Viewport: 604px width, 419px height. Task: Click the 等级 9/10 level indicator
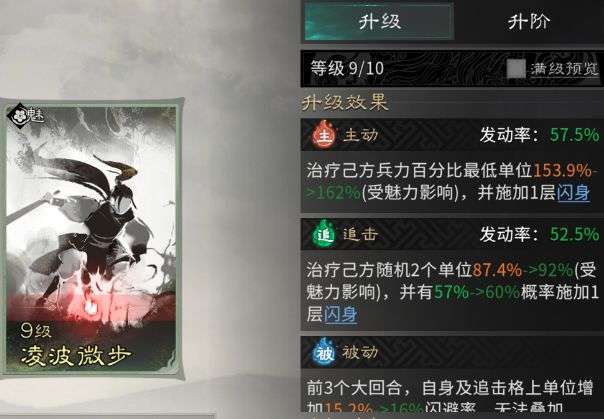click(x=347, y=69)
